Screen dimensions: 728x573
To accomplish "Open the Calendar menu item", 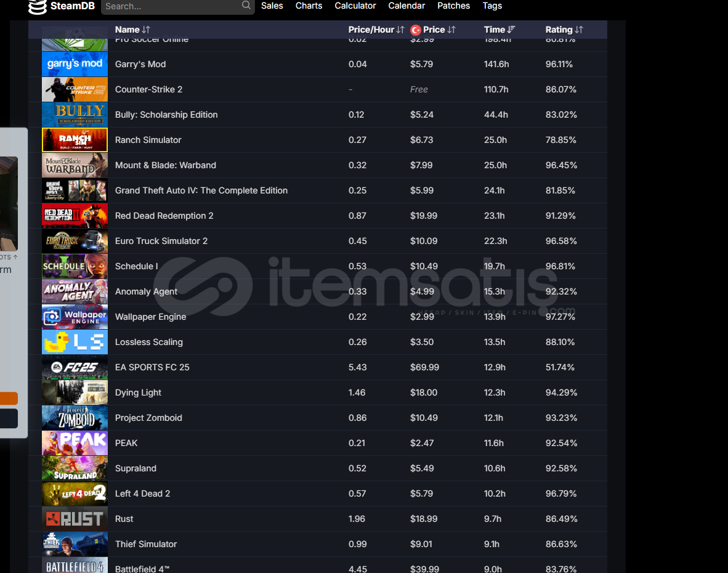I will 406,6.
